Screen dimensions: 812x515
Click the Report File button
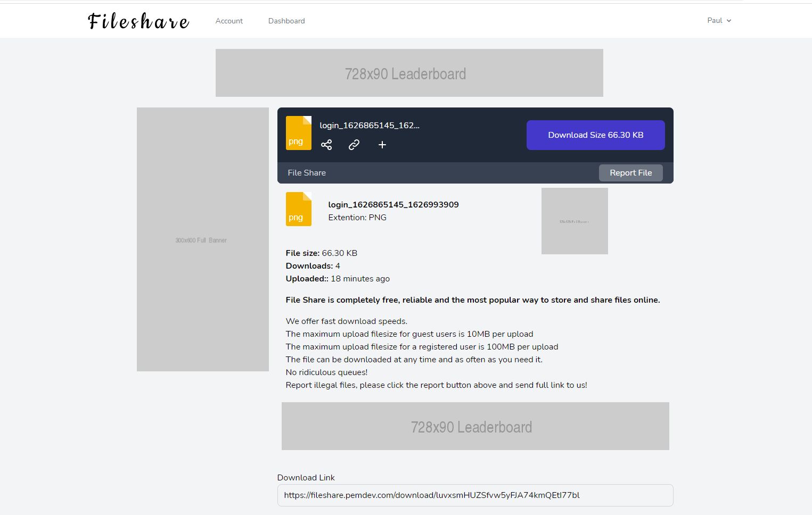(x=630, y=173)
